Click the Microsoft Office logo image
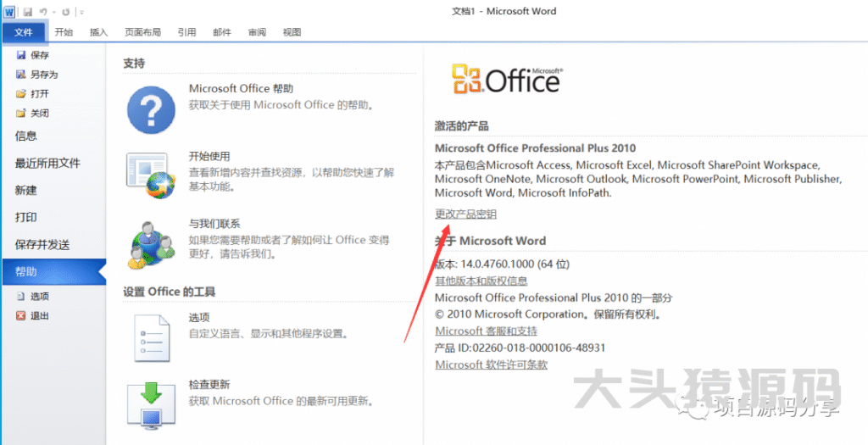The height and width of the screenshot is (445, 868). coord(508,79)
